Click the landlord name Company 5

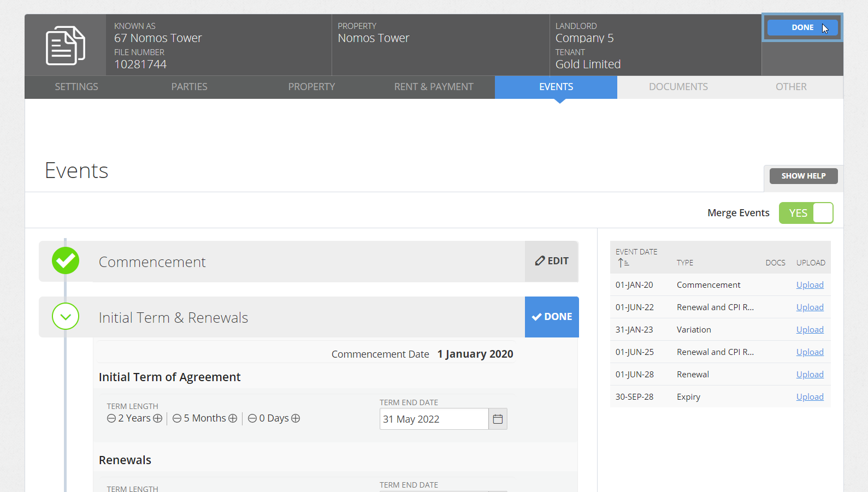pos(584,38)
